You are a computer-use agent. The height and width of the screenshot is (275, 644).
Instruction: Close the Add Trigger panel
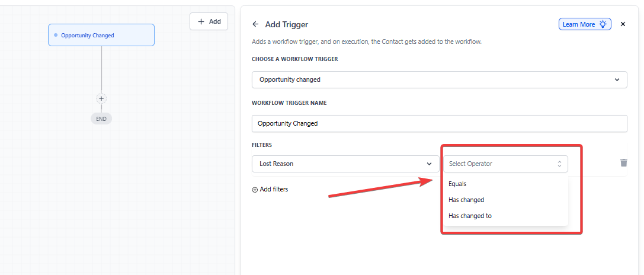click(623, 24)
